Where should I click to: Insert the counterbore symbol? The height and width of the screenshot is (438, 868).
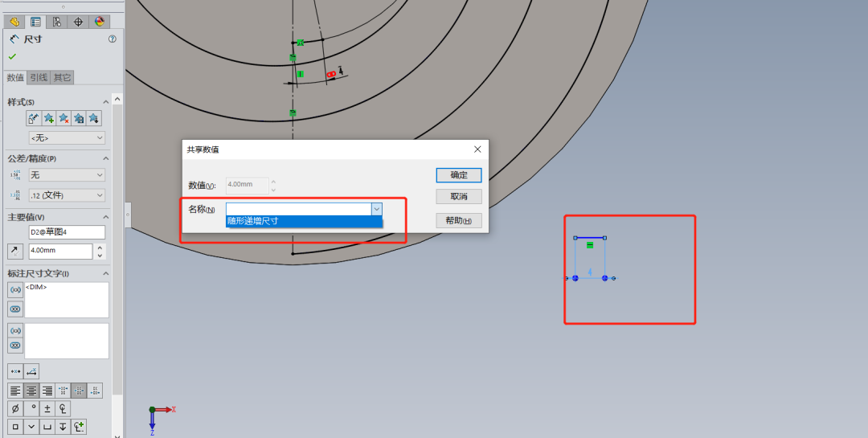[47, 427]
